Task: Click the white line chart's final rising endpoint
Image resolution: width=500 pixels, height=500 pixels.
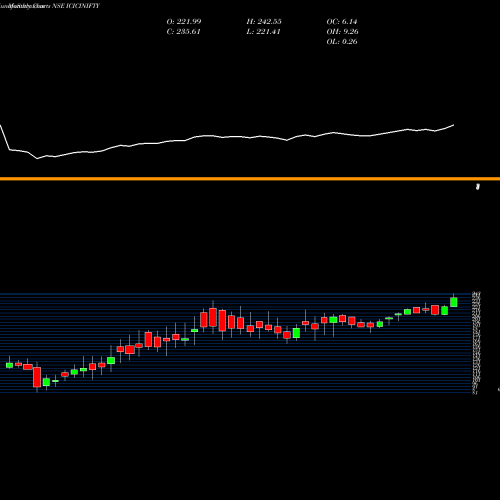Action: pos(453,125)
